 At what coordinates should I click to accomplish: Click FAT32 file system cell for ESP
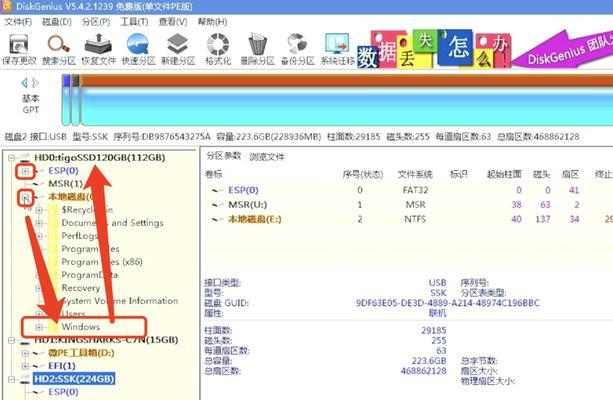click(x=415, y=190)
